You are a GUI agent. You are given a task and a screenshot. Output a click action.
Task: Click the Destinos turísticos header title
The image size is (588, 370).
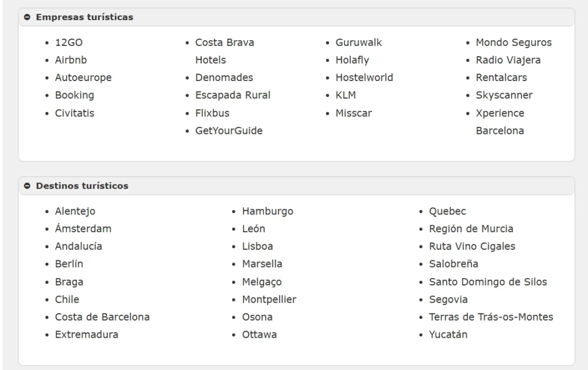point(82,186)
